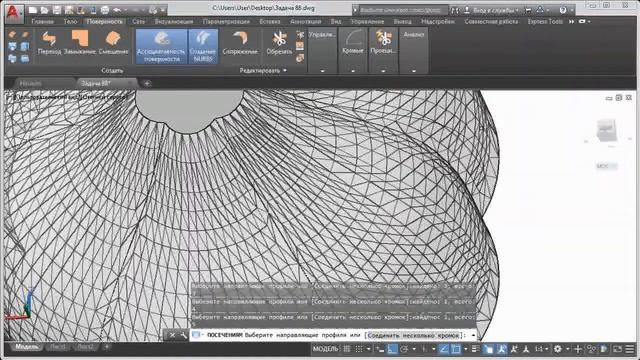This screenshot has height=360, width=640.
Task: Click the New drawing icon in the quick access toolbar
Action: 33,10
